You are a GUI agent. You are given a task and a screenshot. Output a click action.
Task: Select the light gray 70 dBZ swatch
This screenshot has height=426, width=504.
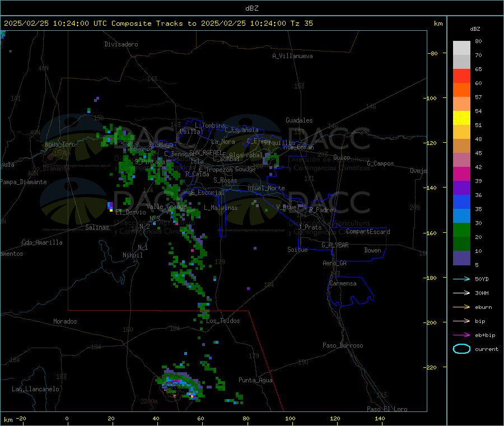point(461,48)
